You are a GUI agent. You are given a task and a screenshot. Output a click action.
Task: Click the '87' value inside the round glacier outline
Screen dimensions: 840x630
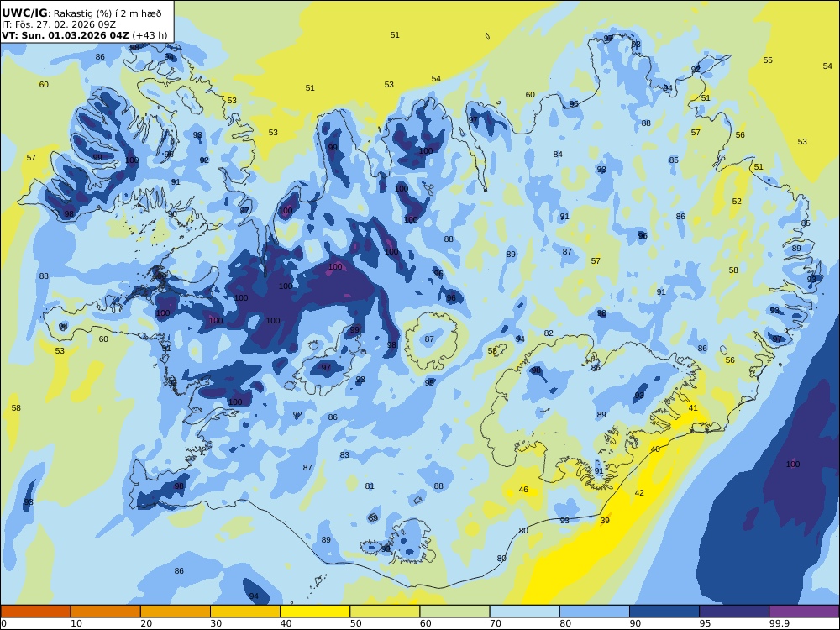pyautogui.click(x=429, y=339)
